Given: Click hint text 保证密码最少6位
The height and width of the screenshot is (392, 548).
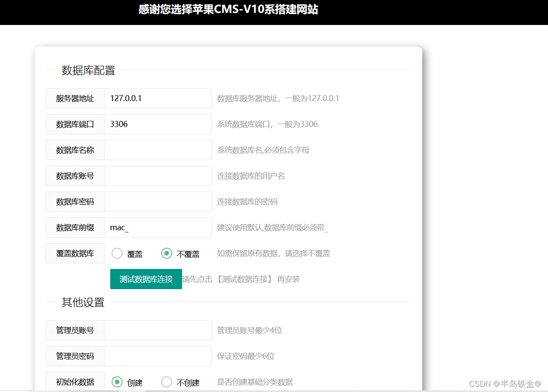Looking at the screenshot, I should [246, 356].
